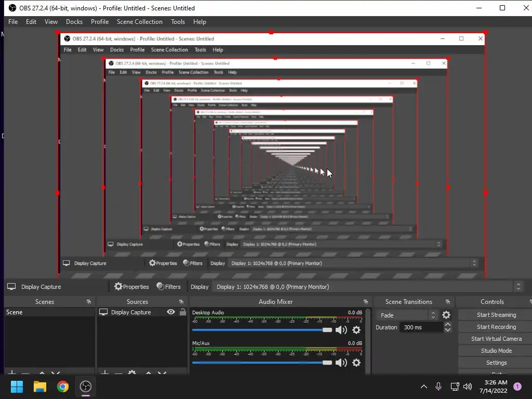The width and height of the screenshot is (532, 399).
Task: Open the View menu
Action: [x=51, y=22]
